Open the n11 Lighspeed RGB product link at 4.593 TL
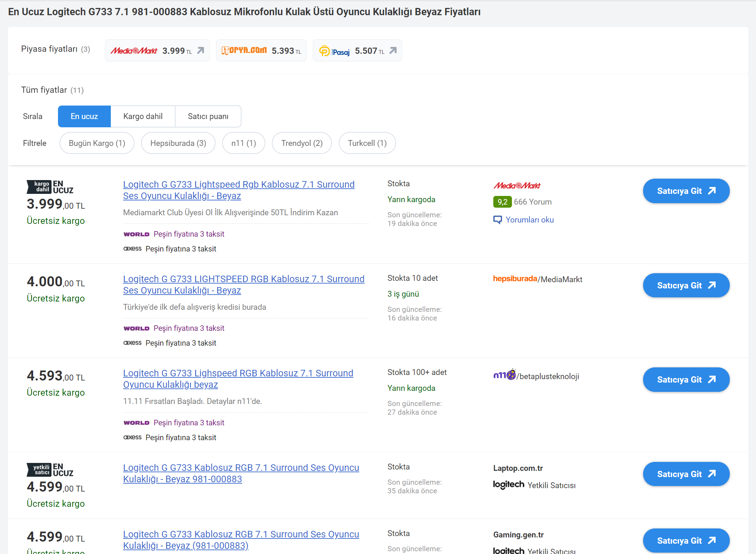Screen dimensions: 756x554 [x=238, y=379]
